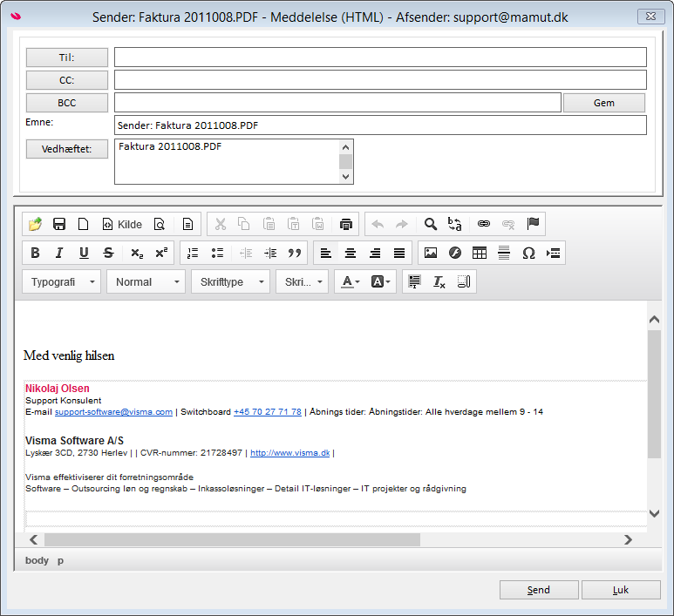The image size is (674, 616).
Task: Open the Normal paragraph format dropdown
Action: click(146, 281)
